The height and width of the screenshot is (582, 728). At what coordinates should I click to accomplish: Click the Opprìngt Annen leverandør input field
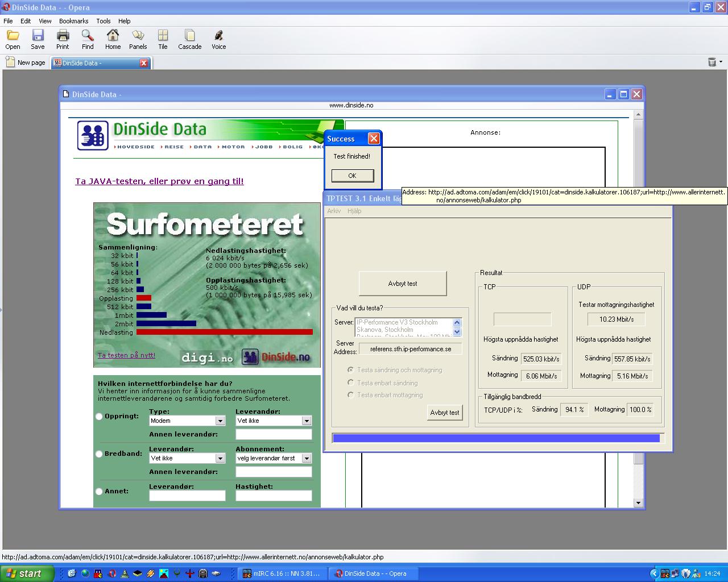[x=274, y=435]
